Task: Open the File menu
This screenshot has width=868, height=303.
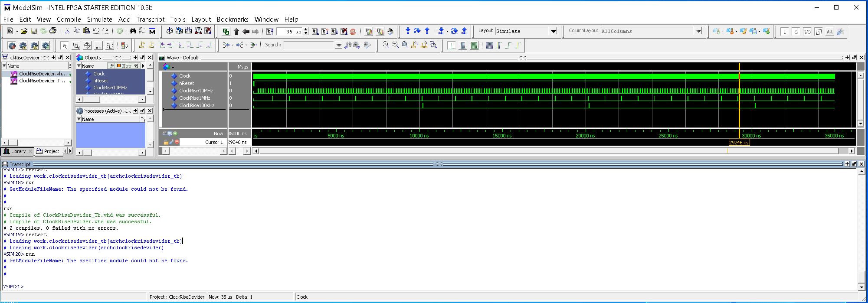Action: 8,19
